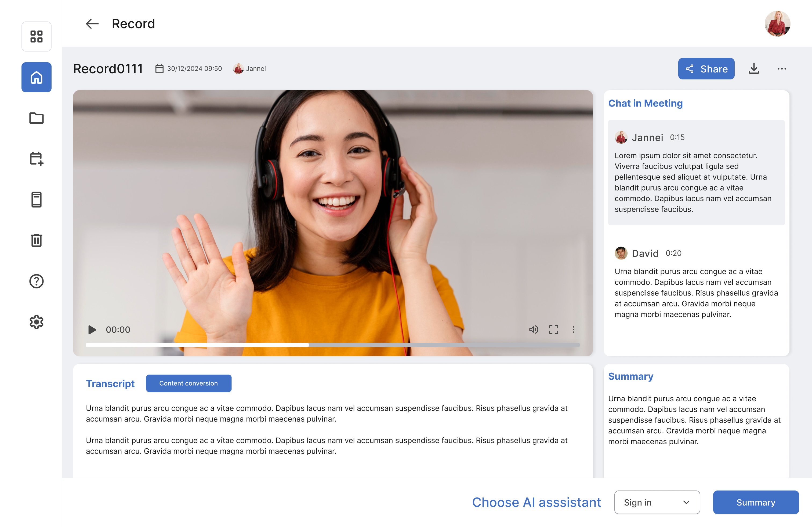Image resolution: width=812 pixels, height=527 pixels.
Task: Download the recording via download icon
Action: 754,68
